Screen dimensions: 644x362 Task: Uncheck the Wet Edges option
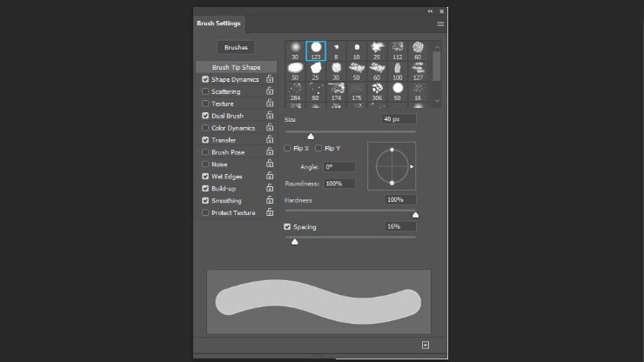point(205,177)
